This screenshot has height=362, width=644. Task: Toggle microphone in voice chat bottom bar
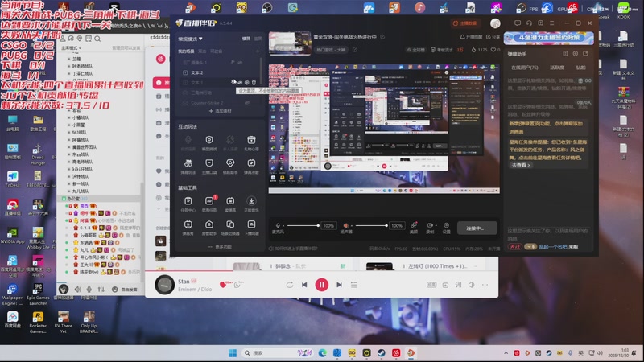point(89,290)
